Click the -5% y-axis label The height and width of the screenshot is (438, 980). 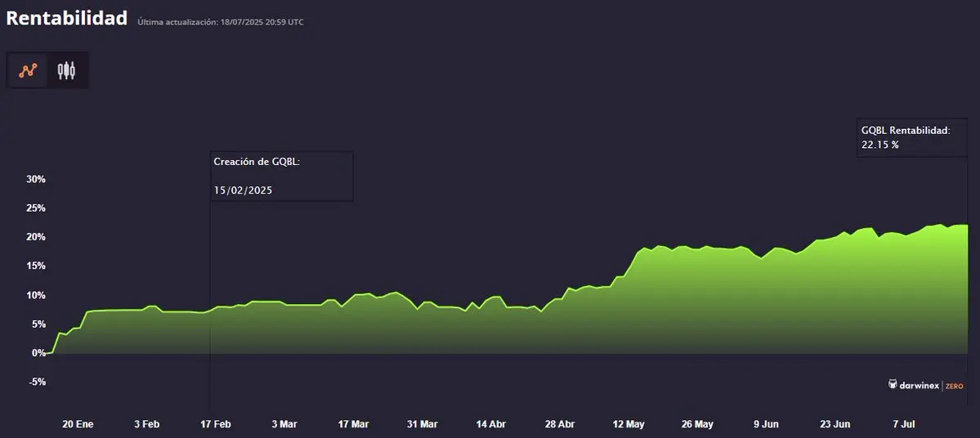click(37, 381)
